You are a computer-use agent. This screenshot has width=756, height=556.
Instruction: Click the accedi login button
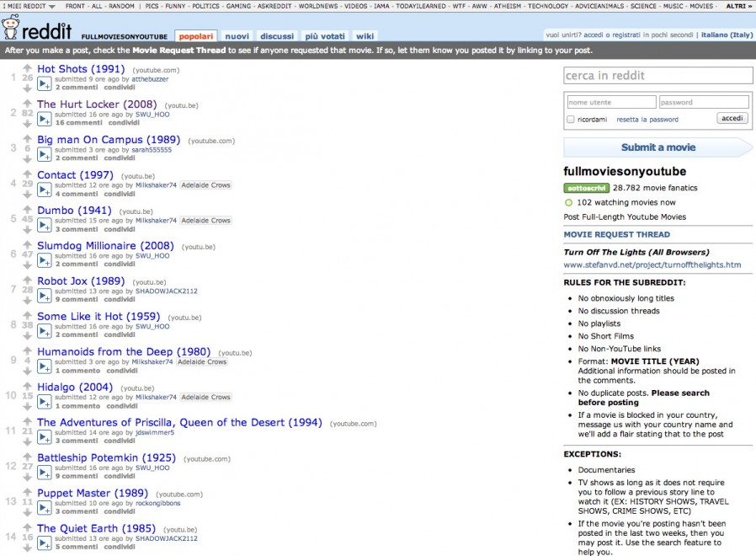point(732,118)
